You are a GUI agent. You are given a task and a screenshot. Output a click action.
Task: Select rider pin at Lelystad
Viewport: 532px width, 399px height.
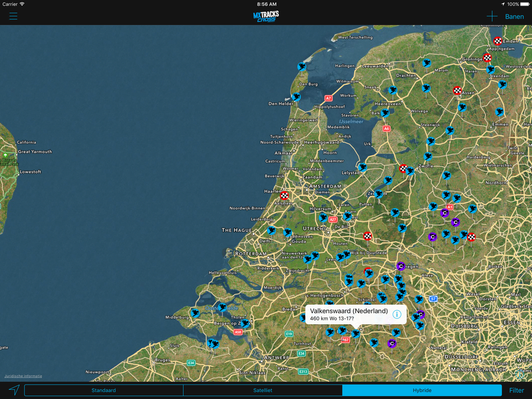click(362, 167)
